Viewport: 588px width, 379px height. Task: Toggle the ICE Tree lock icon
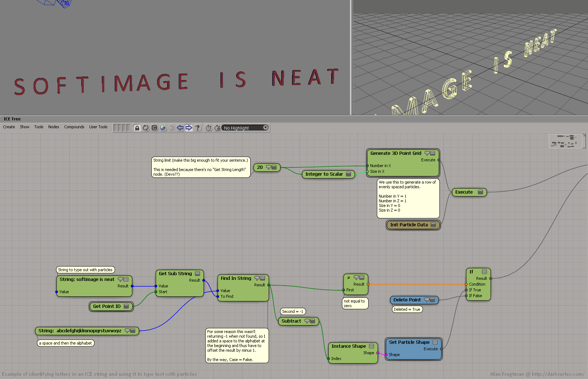[x=137, y=128]
